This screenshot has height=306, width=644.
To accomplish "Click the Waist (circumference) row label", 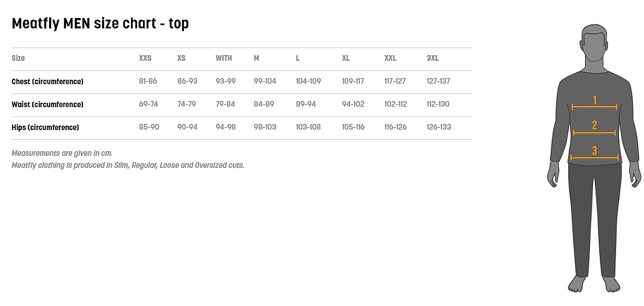I will coord(47,105).
